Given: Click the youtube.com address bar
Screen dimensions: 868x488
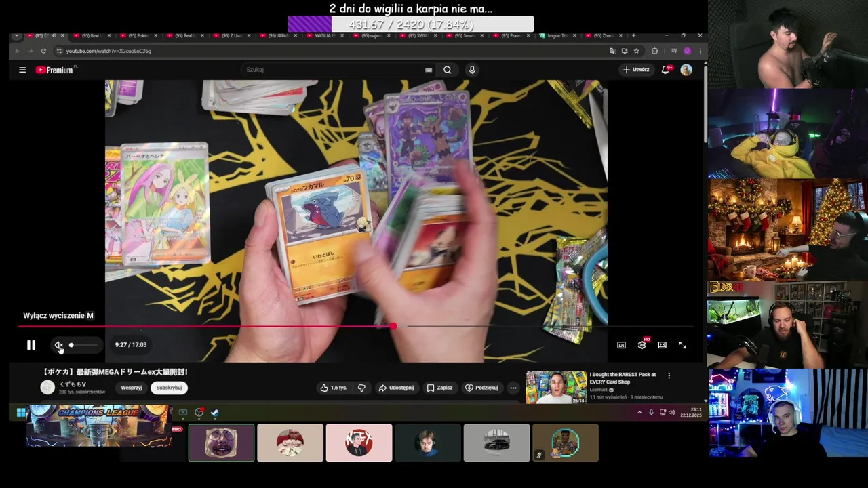Looking at the screenshot, I should click(x=332, y=51).
